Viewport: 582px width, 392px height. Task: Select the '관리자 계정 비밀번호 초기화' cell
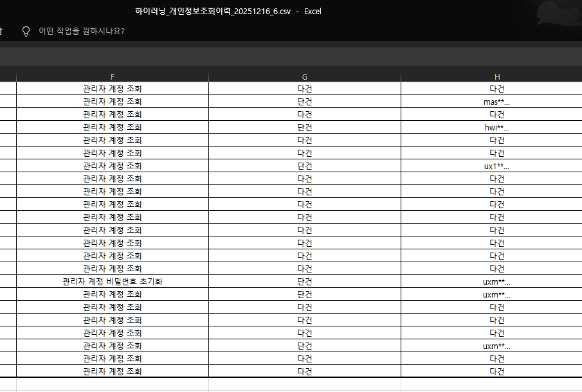click(x=113, y=281)
